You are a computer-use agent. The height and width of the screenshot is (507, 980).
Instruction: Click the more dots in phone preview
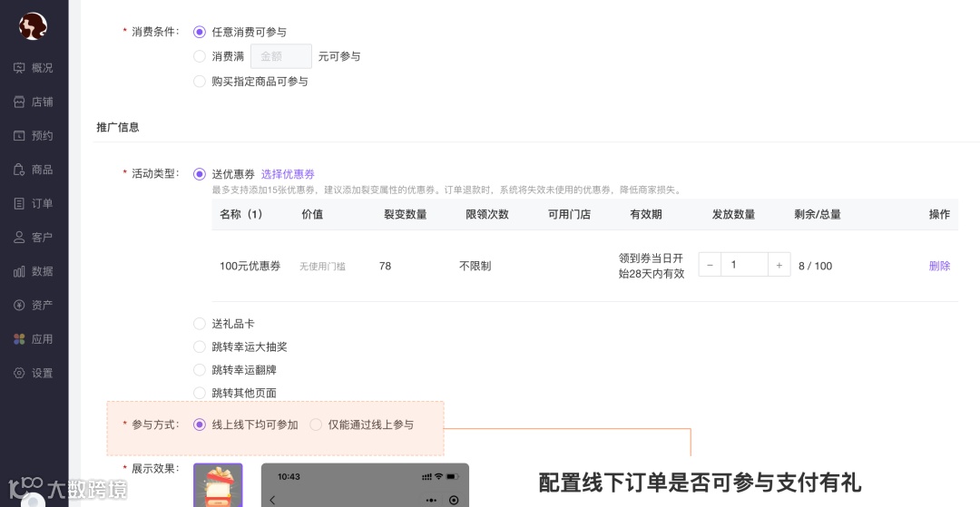[x=431, y=500]
